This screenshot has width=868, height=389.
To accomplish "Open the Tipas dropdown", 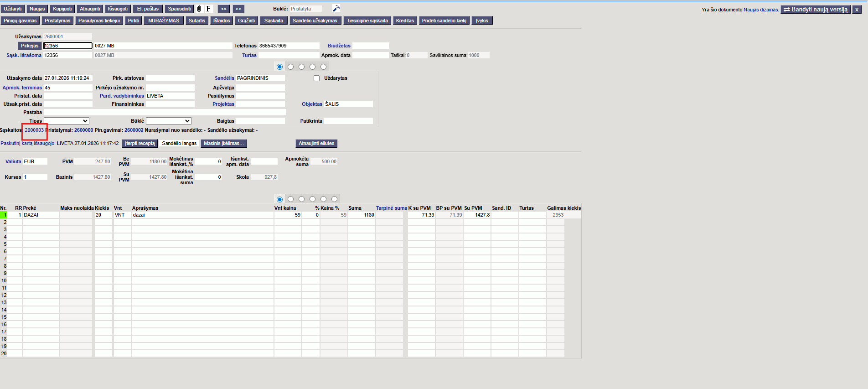I will pos(67,121).
